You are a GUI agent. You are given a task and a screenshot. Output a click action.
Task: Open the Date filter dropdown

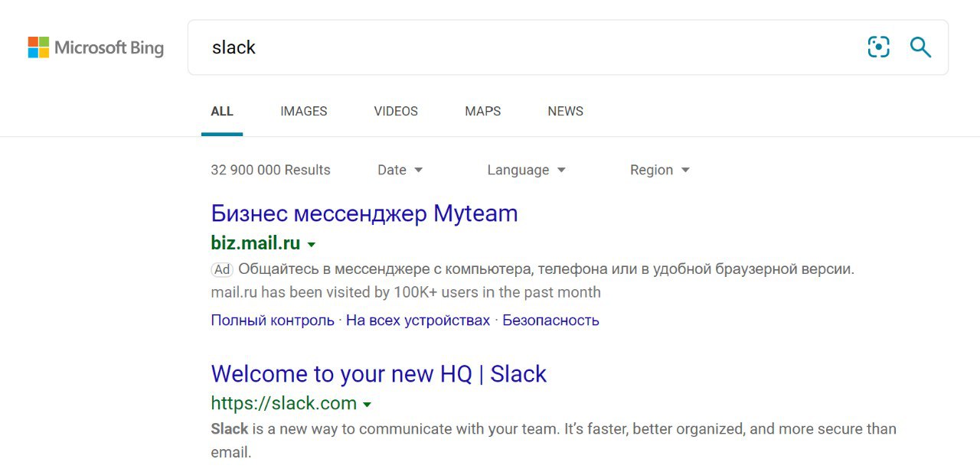click(400, 170)
